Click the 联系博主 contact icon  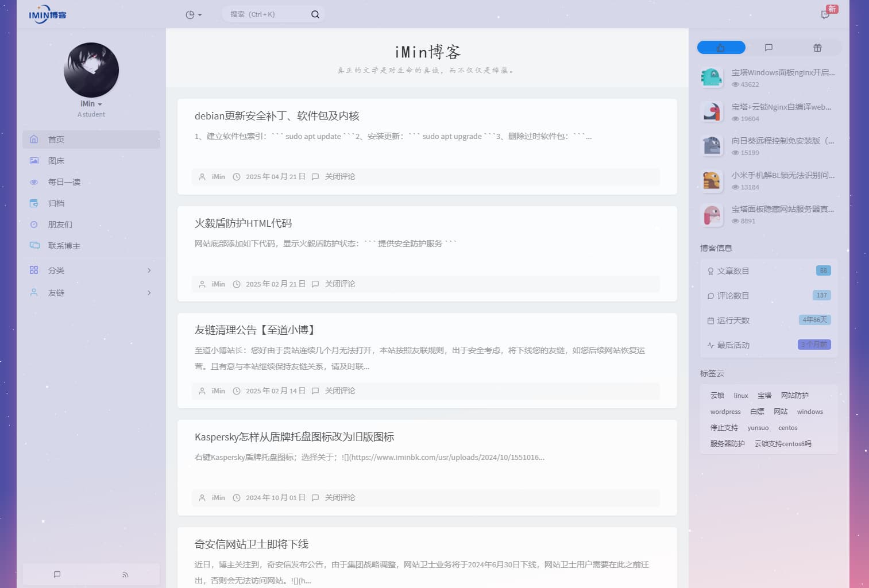pyautogui.click(x=34, y=246)
